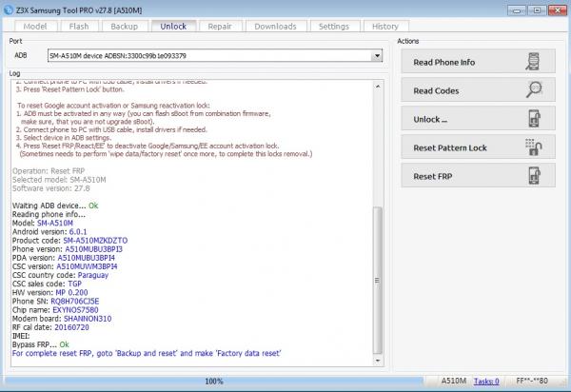Click the IMEI: log line
The height and width of the screenshot is (392, 571).
(21, 336)
